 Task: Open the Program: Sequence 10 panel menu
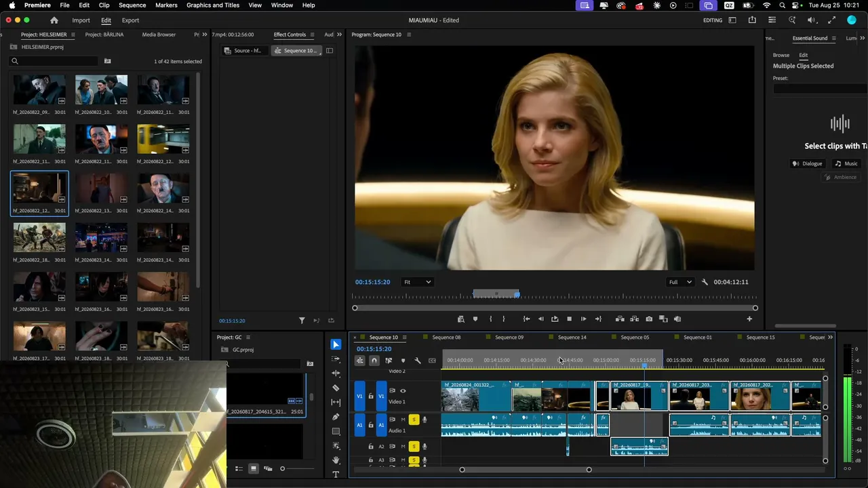[408, 35]
